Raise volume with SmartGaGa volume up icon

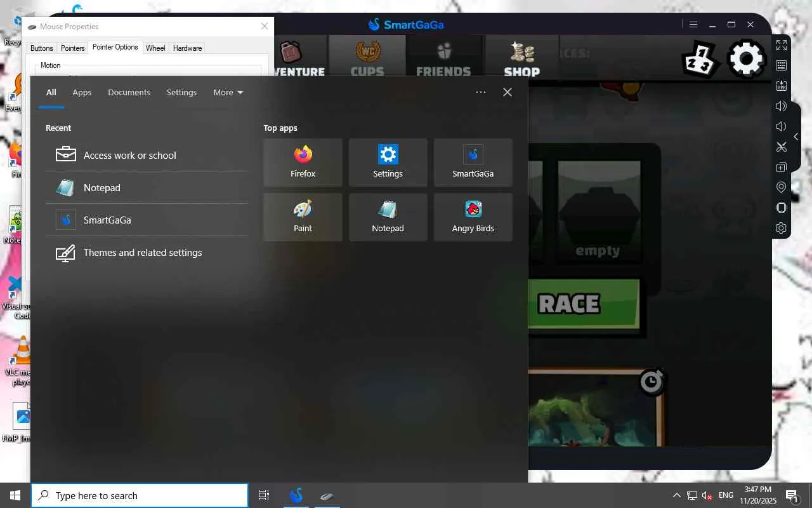(782, 106)
